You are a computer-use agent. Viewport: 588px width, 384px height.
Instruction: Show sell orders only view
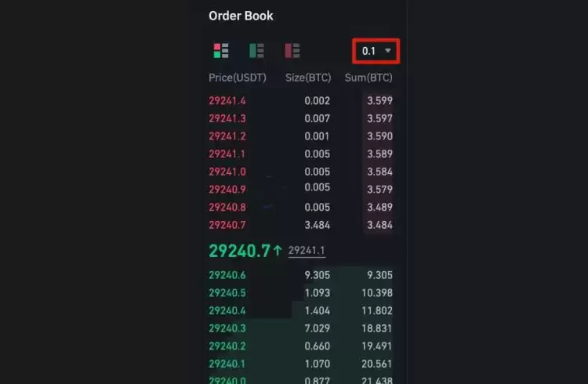(292, 51)
